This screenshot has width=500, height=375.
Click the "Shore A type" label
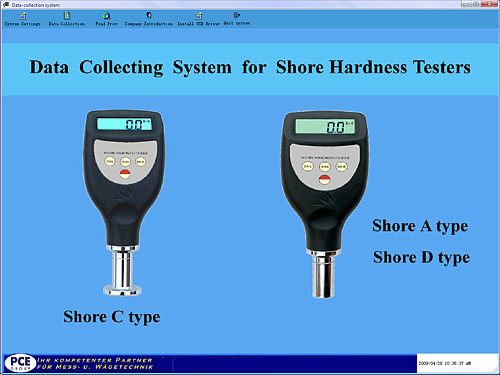coord(420,226)
